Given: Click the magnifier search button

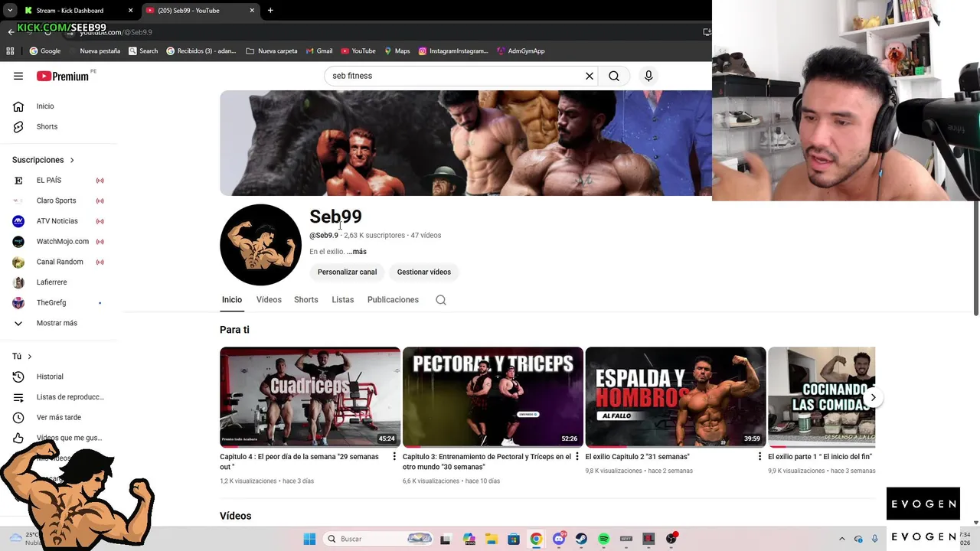Looking at the screenshot, I should pyautogui.click(x=614, y=76).
